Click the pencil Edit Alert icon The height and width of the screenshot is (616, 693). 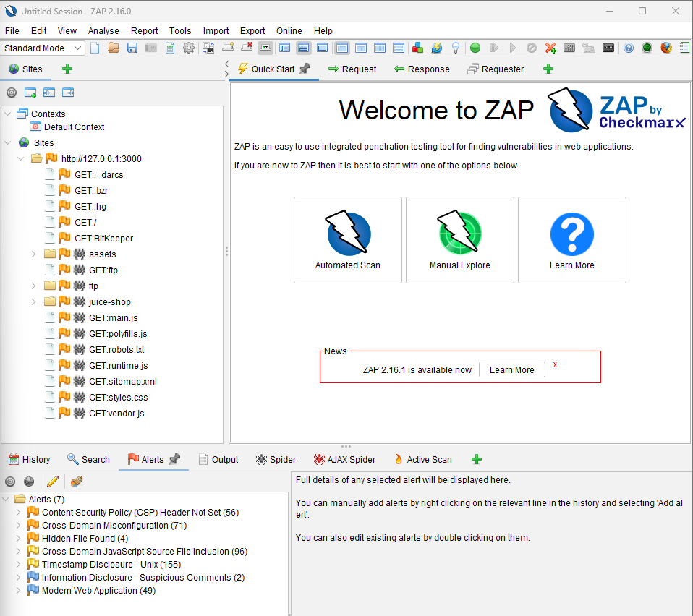pyautogui.click(x=53, y=482)
